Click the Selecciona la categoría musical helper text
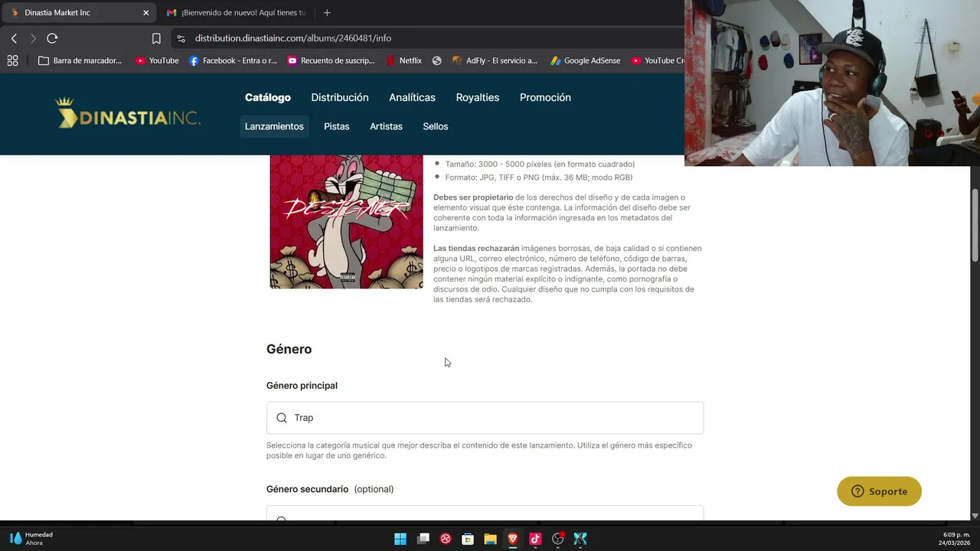The width and height of the screenshot is (980, 551). [x=479, y=450]
